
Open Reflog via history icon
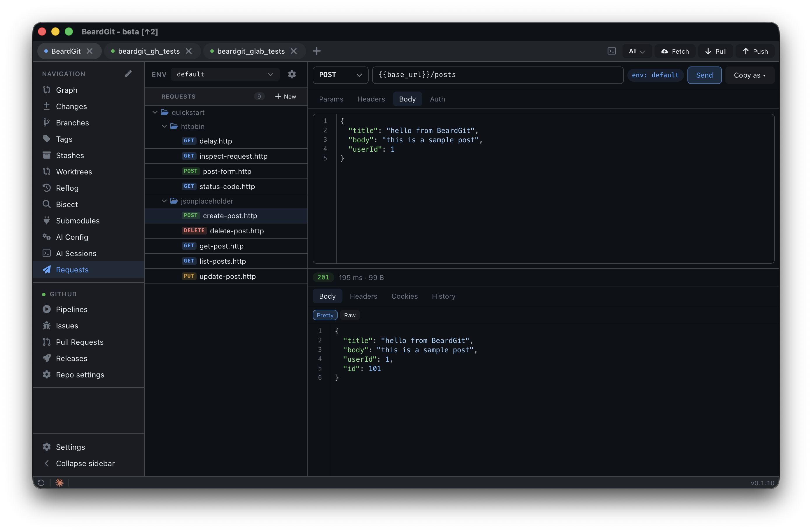(x=47, y=188)
